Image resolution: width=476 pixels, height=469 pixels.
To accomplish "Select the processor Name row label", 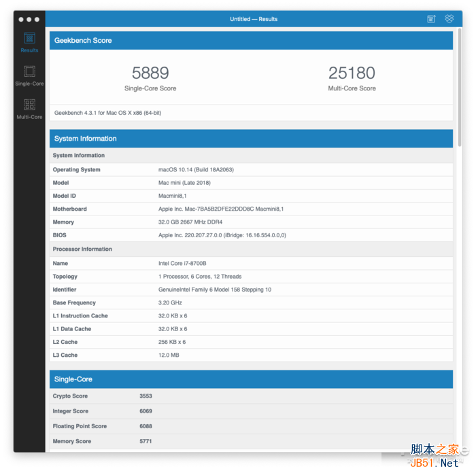I will (x=61, y=263).
